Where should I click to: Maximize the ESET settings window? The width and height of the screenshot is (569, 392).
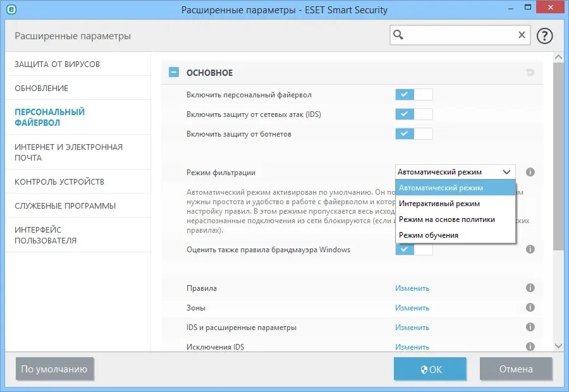(528, 7)
